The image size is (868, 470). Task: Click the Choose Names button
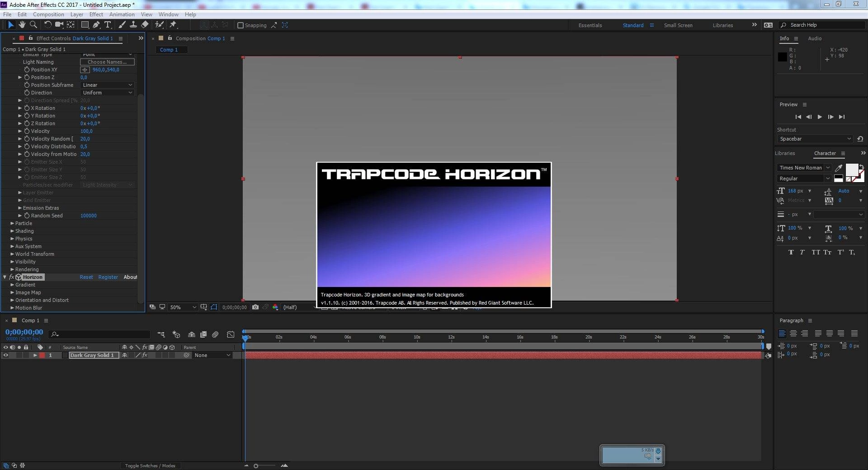point(107,62)
